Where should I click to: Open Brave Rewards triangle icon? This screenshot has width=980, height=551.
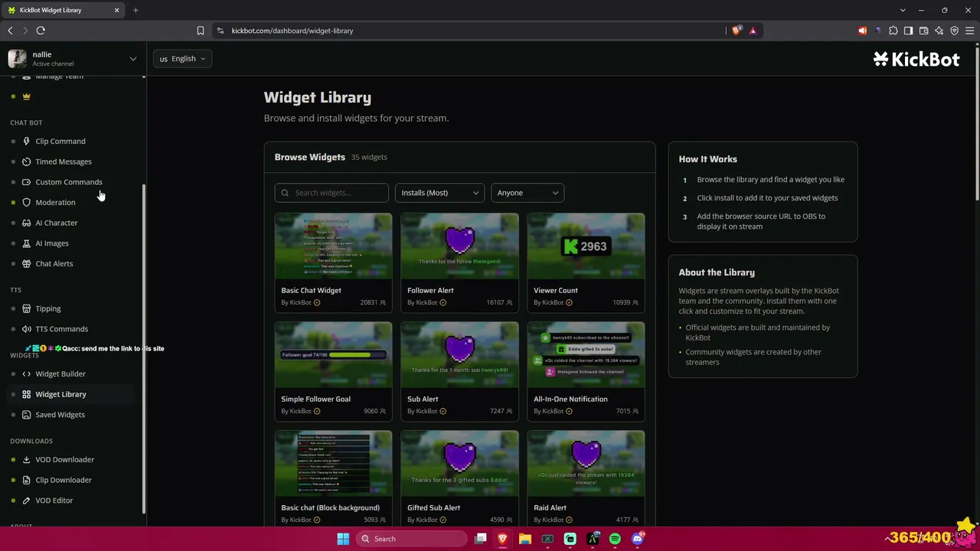tap(753, 31)
